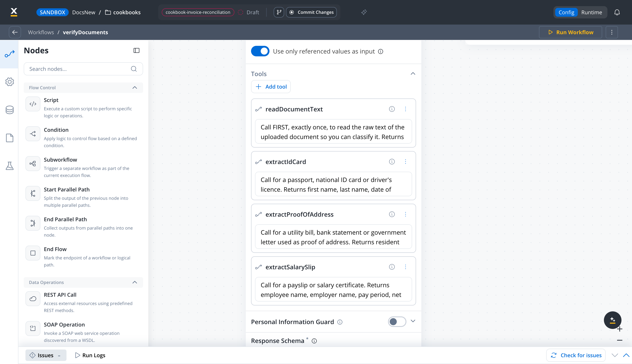This screenshot has height=364, width=632.
Task: Click SANDBOX environment badge
Action: point(52,12)
